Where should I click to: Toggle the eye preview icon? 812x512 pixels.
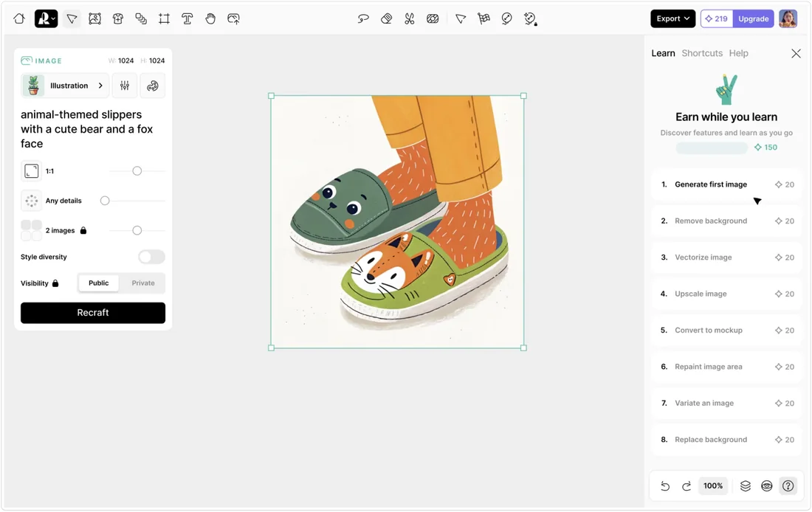click(x=766, y=486)
